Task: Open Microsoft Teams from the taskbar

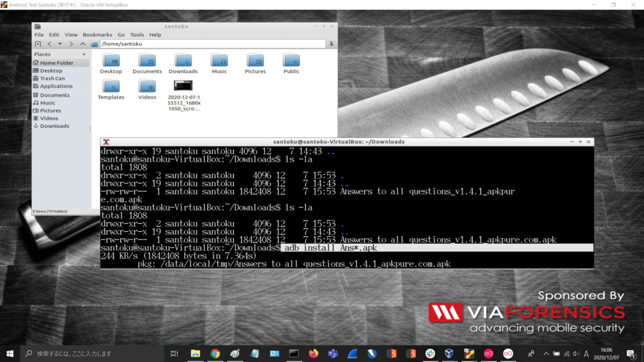Action: coord(333,353)
